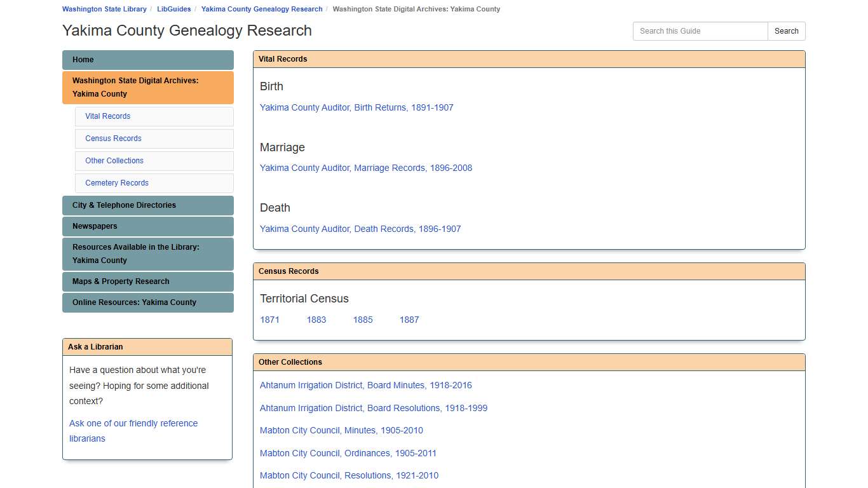
Task: Ask one of the friendly reference librarians
Action: point(133,430)
